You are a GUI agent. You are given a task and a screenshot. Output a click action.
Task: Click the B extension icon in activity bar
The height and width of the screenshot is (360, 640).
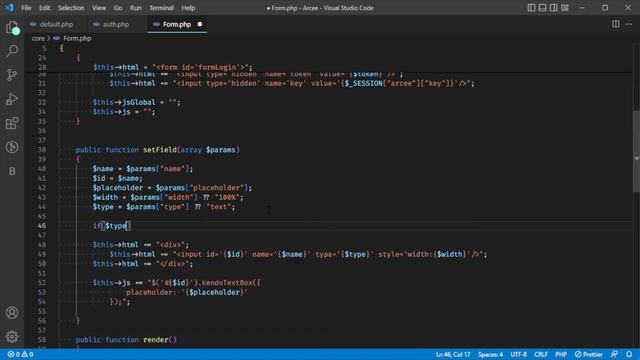coord(12,171)
